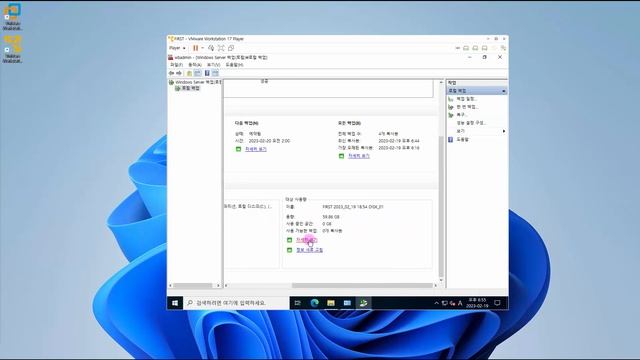640x360 pixels.
Task: Open File Explorer from the VM taskbar
Action: coord(331,303)
